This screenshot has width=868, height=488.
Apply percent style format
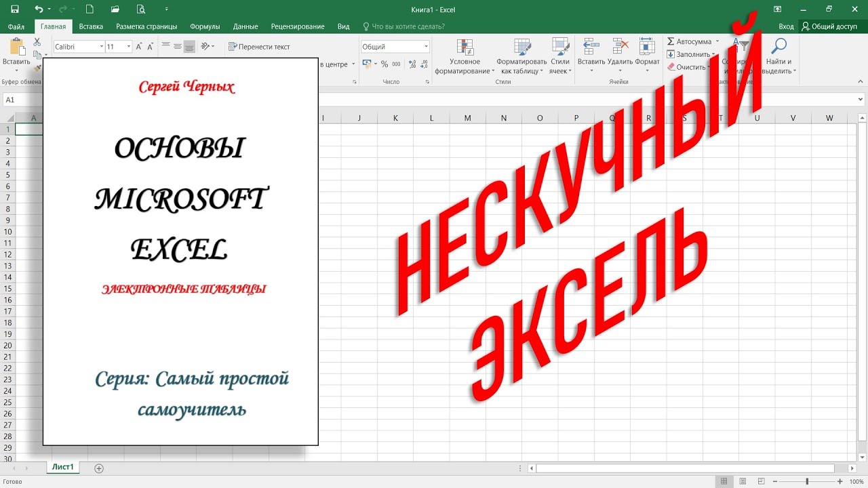[x=384, y=64]
